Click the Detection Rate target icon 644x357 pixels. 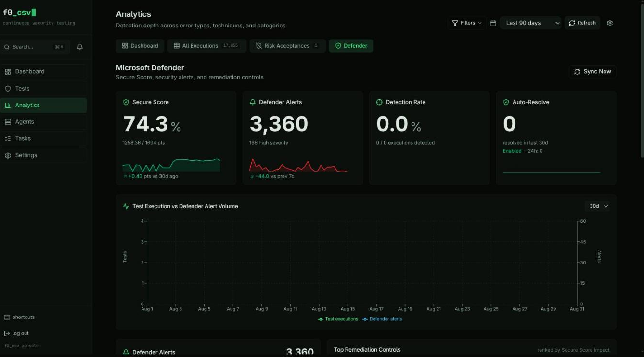[x=379, y=102]
